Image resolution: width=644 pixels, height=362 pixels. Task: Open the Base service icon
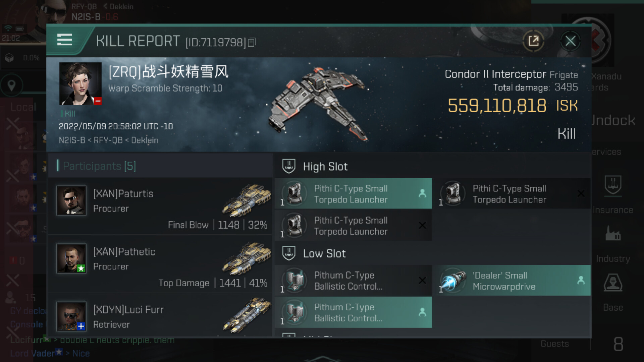[613, 282]
